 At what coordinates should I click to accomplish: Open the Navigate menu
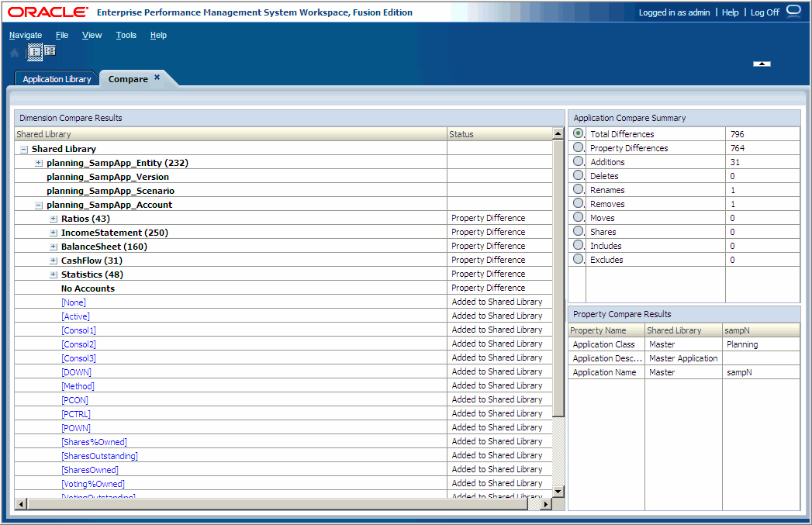26,35
